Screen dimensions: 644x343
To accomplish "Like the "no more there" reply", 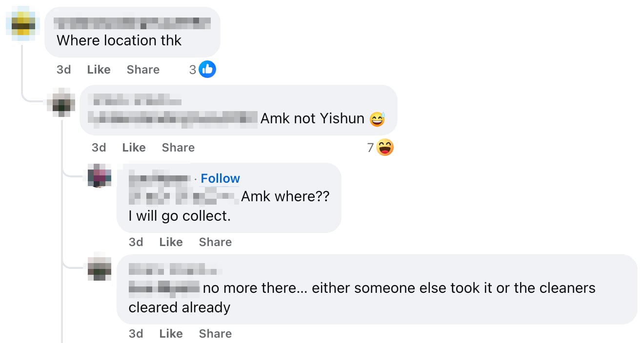I will (171, 334).
